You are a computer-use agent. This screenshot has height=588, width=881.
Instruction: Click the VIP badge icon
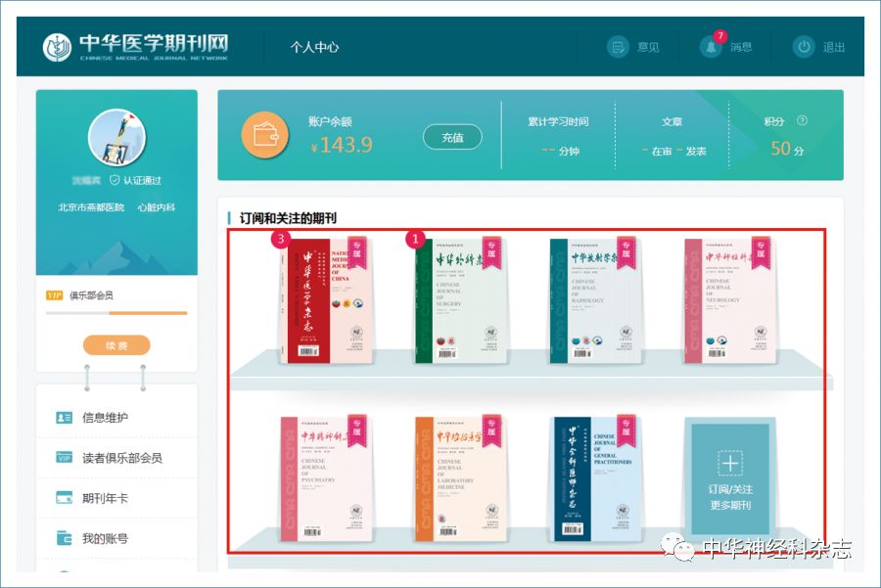point(54,295)
